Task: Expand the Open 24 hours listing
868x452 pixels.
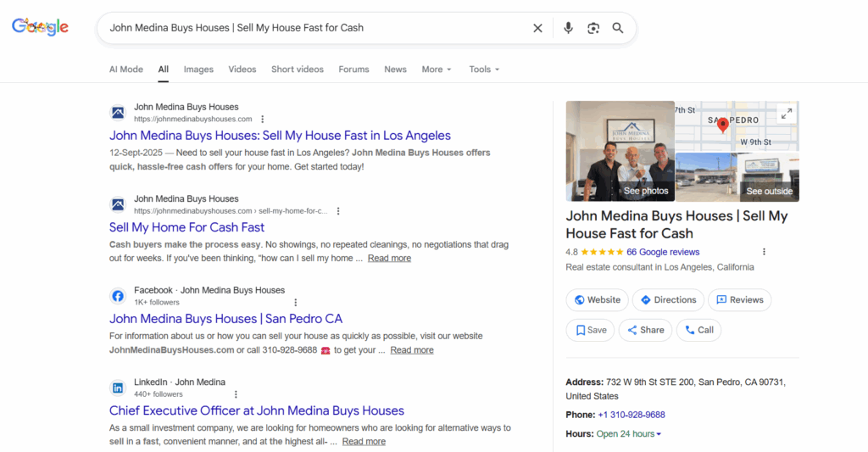Action: pyautogui.click(x=629, y=434)
